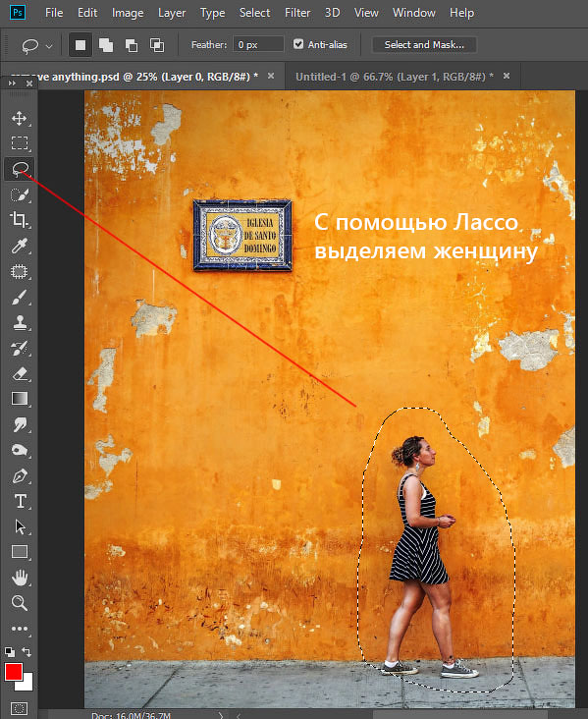Toggle the Anti-alias checkbox
The height and width of the screenshot is (719, 588).
point(298,44)
